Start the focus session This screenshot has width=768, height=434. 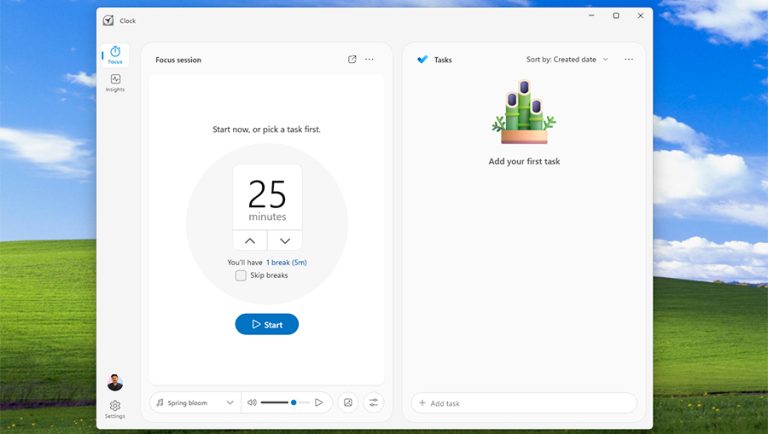tap(267, 324)
